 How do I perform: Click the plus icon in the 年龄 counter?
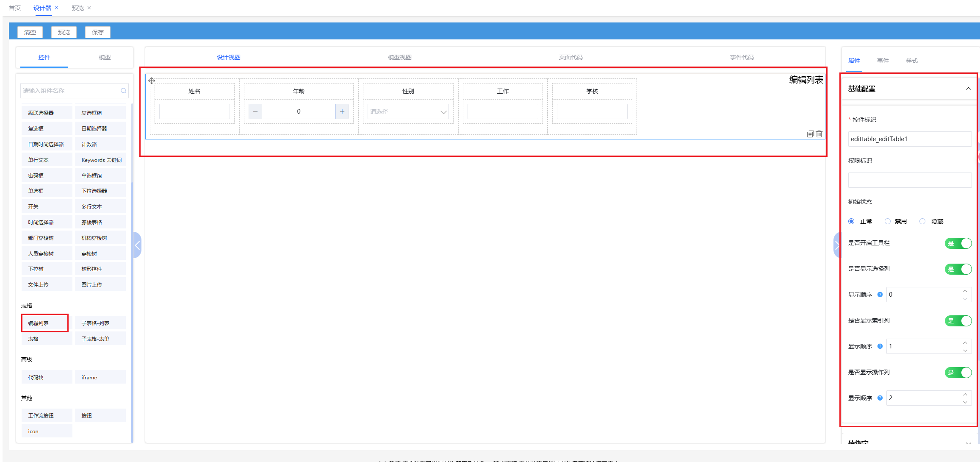click(342, 111)
